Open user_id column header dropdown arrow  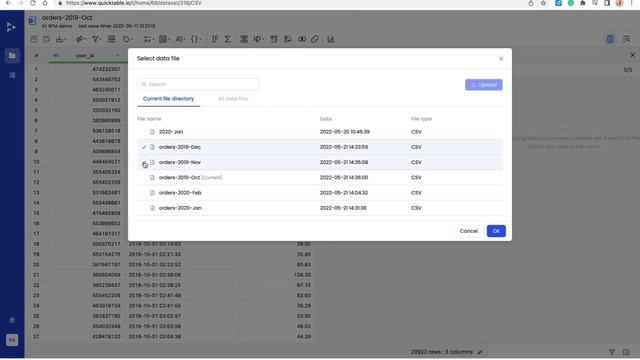coord(118,56)
